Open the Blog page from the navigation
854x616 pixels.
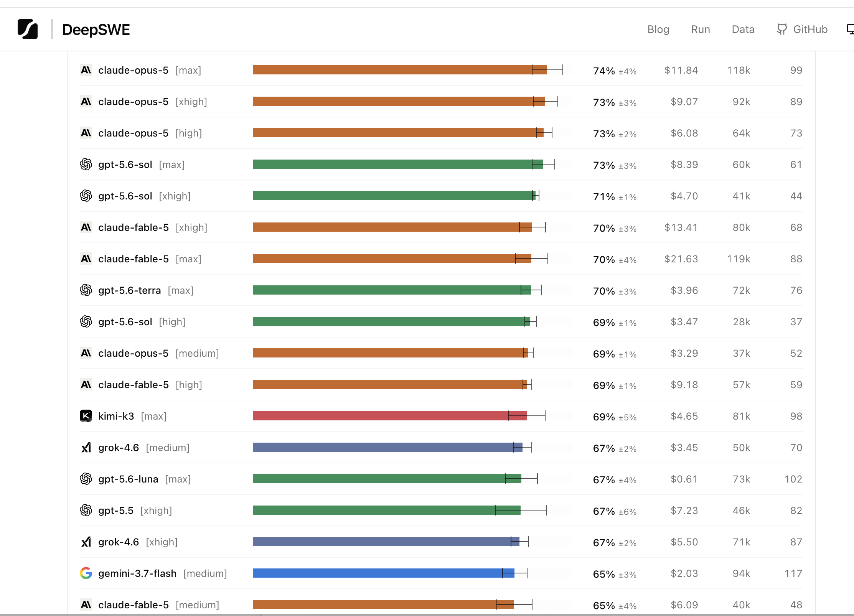pos(658,29)
